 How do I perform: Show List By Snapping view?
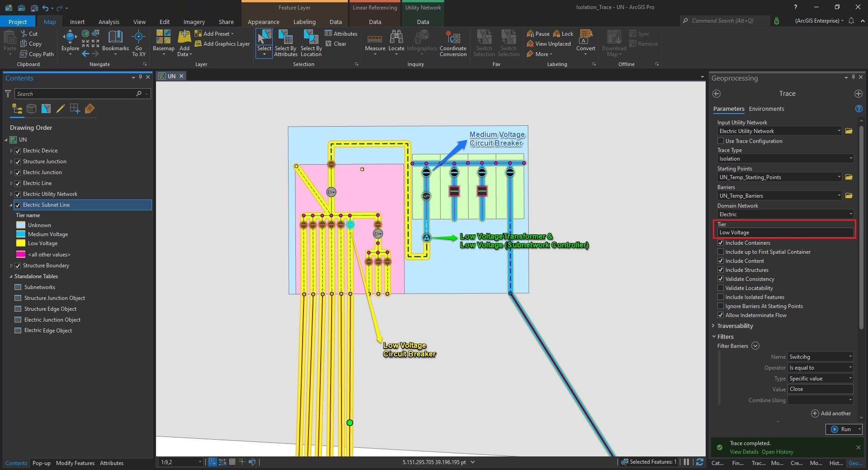[x=75, y=109]
